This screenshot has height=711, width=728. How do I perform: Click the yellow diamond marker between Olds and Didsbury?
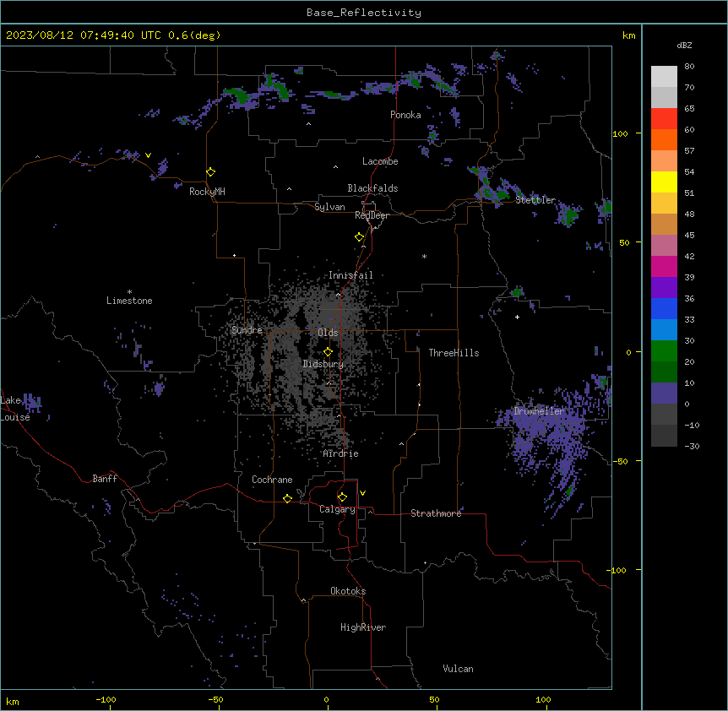(328, 352)
